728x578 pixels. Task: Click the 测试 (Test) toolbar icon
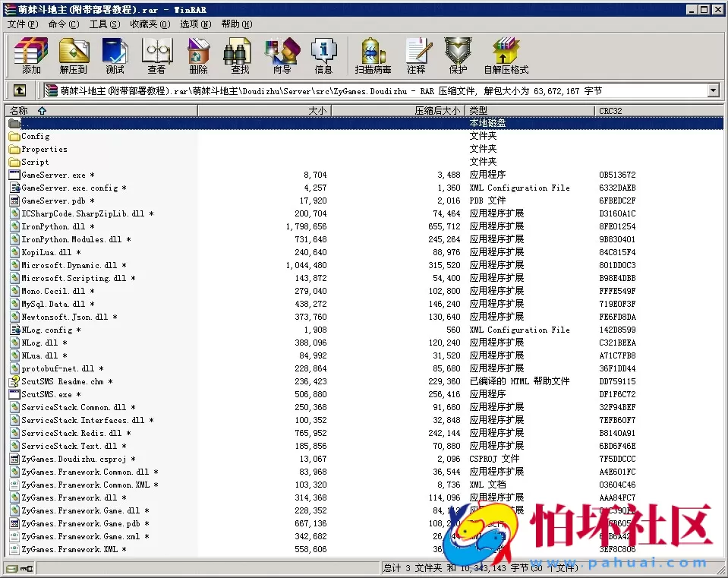(x=115, y=55)
